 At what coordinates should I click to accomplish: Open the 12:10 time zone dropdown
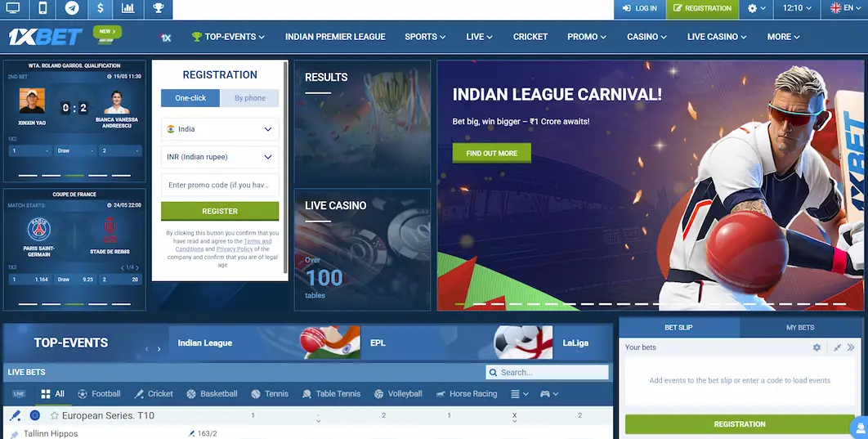point(797,8)
